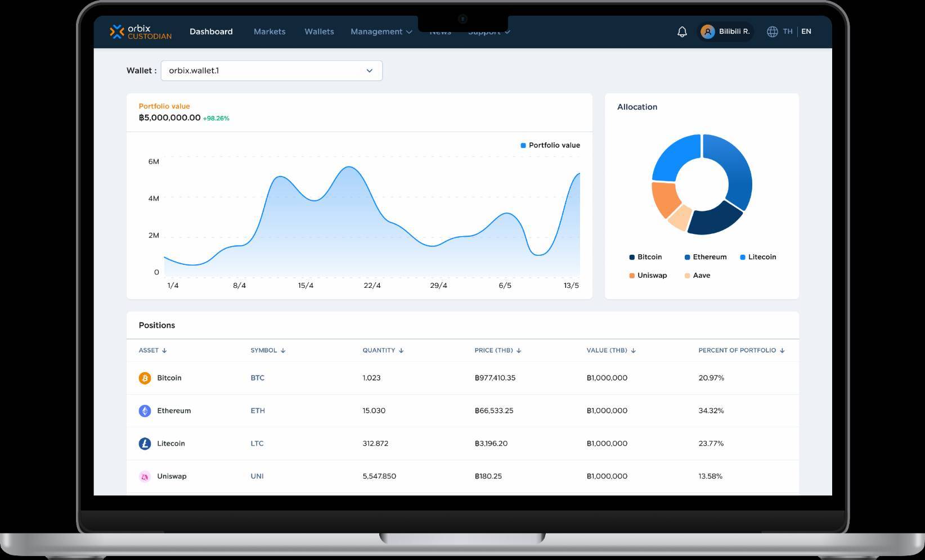
Task: Click the Uniswap legend color swatch
Action: [x=632, y=276]
